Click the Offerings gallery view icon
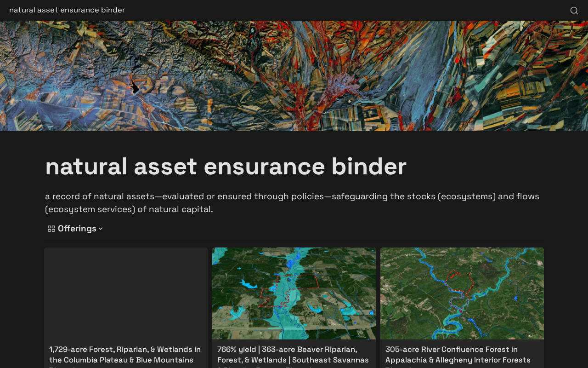Screen dimensions: 588x368 click(51, 229)
